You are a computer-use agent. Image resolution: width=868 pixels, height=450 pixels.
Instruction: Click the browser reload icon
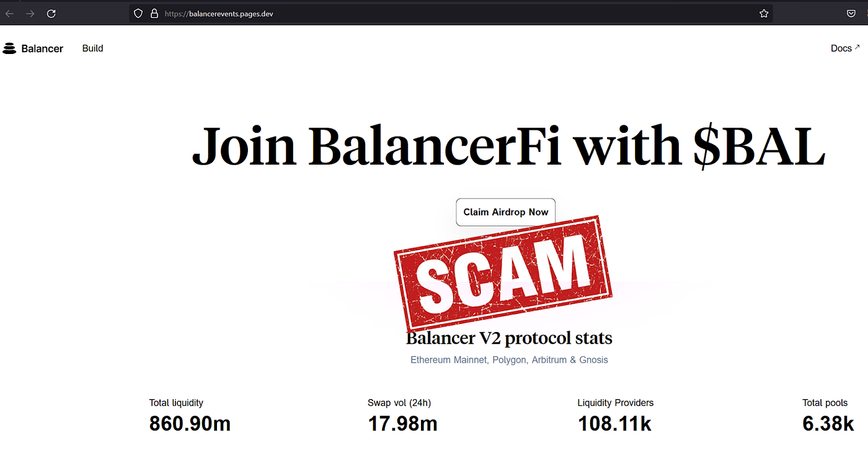[51, 13]
